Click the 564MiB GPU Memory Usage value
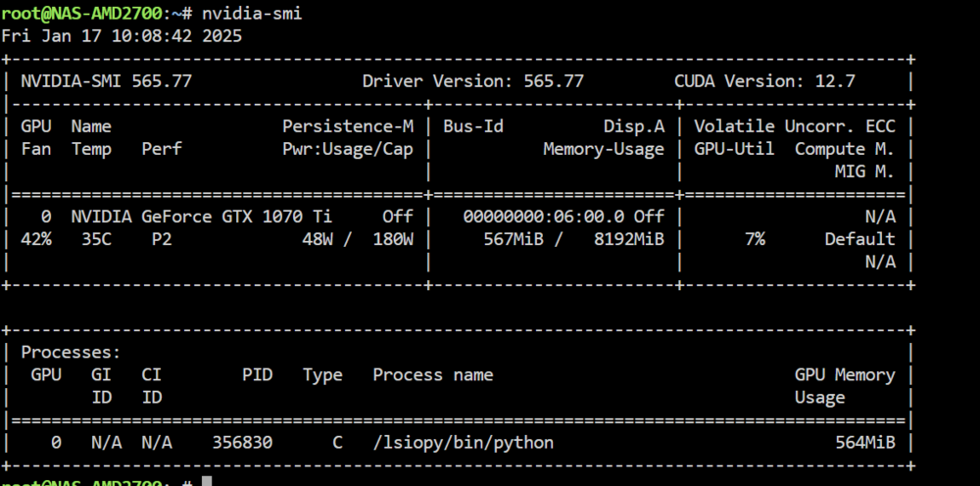This screenshot has height=486, width=980. [865, 443]
